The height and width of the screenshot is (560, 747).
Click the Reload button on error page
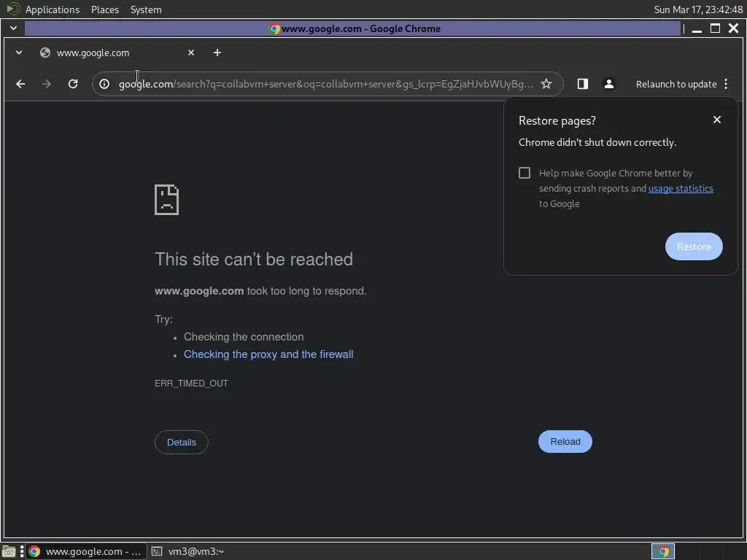(565, 442)
